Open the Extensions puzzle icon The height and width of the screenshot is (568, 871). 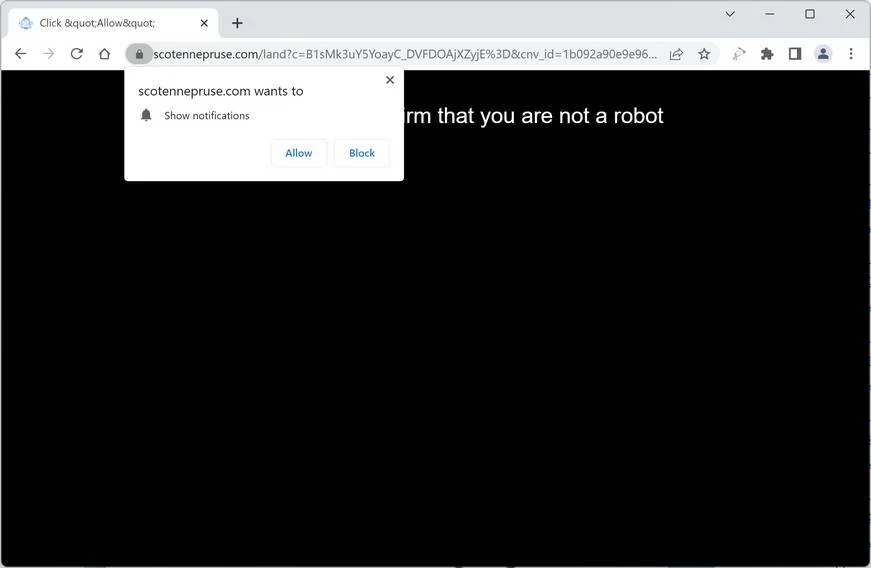point(767,54)
